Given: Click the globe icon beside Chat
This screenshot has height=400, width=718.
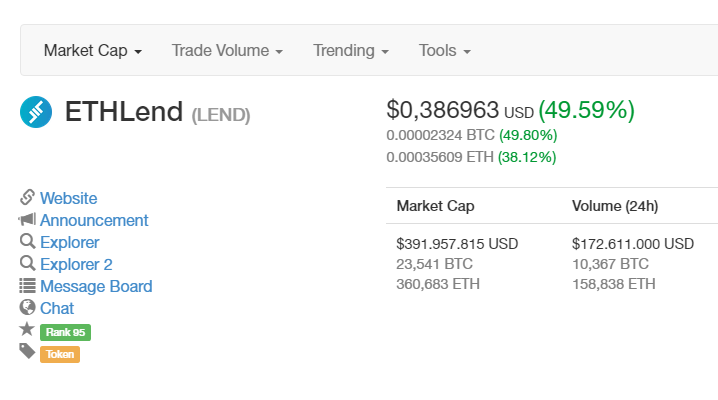Looking at the screenshot, I should [x=27, y=308].
